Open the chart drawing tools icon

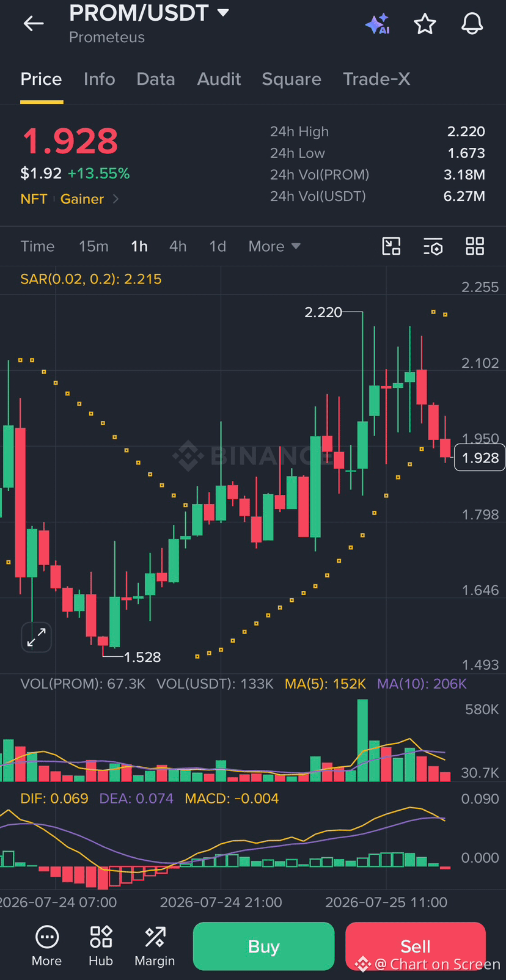click(x=391, y=246)
